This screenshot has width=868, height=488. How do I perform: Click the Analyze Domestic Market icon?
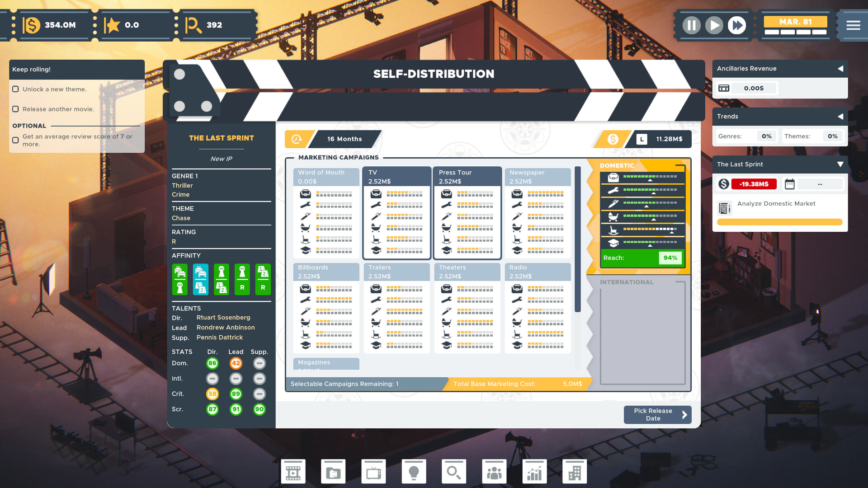[x=724, y=203]
